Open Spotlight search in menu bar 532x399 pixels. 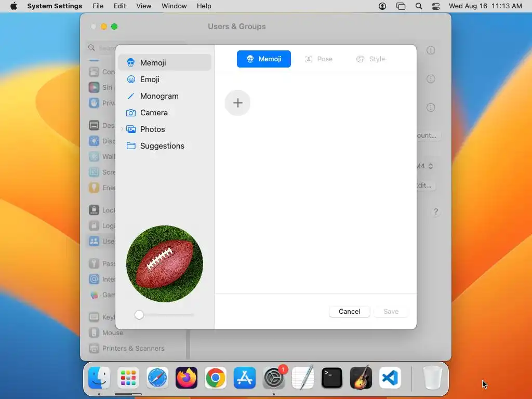point(419,6)
